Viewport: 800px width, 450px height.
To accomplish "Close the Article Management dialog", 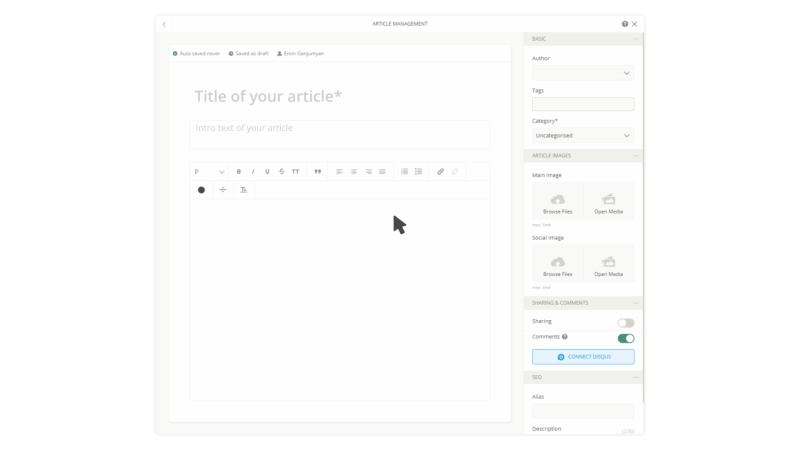I will [634, 24].
